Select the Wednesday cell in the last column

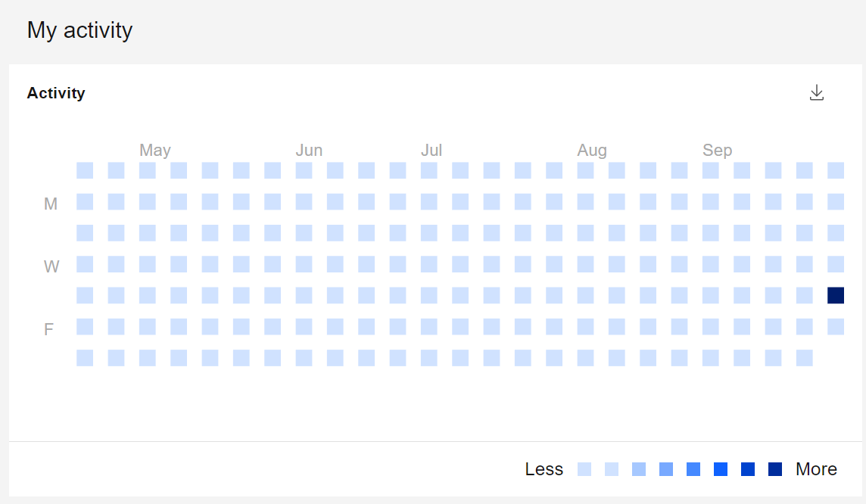(836, 264)
